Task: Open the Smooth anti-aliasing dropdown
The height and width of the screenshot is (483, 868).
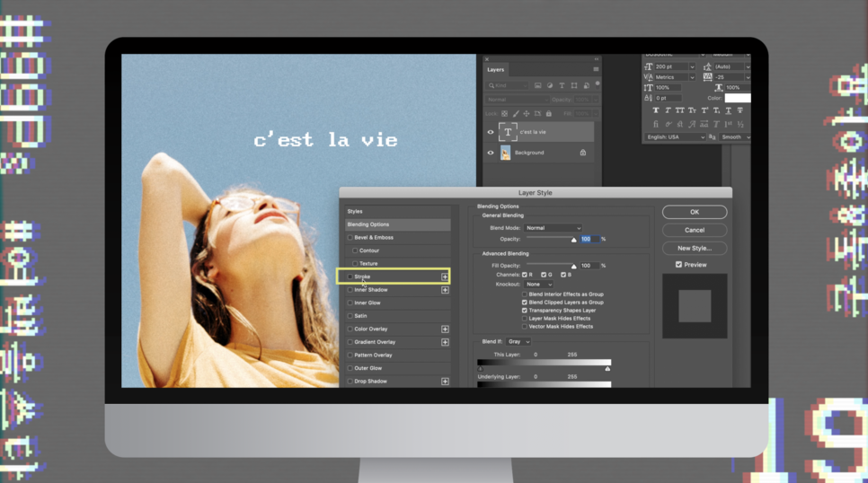Action: pos(735,136)
